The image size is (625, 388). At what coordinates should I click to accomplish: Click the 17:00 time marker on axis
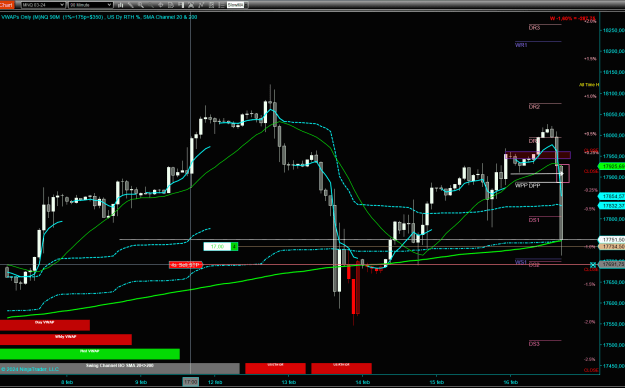(x=191, y=382)
